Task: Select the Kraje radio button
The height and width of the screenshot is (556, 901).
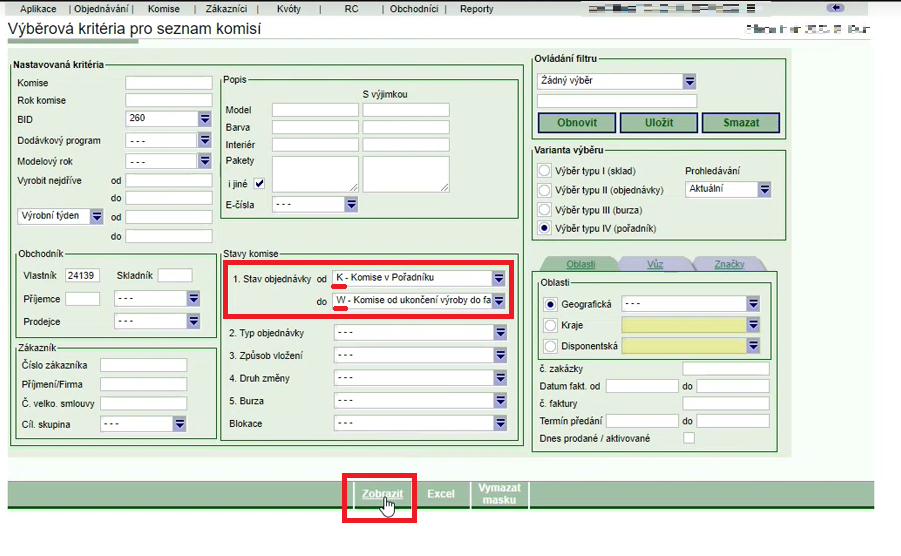Action: [x=549, y=325]
